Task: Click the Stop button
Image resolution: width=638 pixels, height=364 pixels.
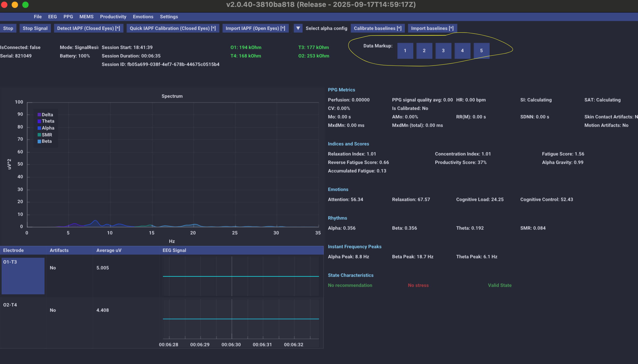Action: click(x=8, y=28)
